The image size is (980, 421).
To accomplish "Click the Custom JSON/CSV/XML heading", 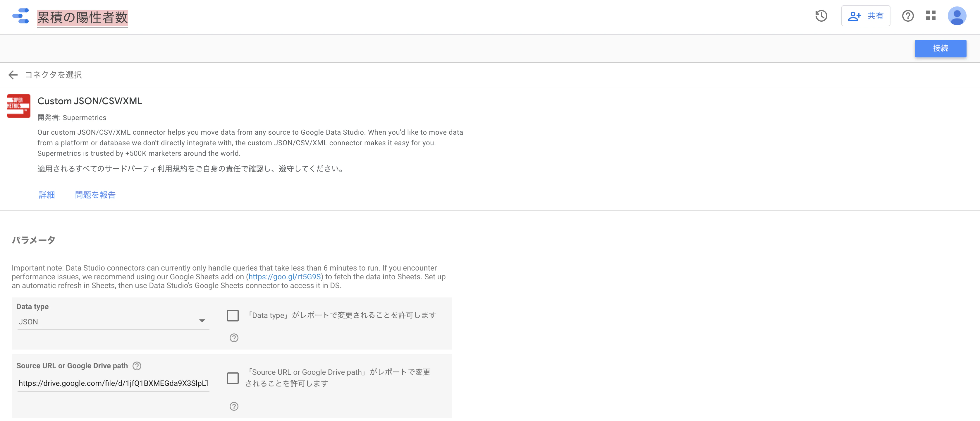I will coord(90,101).
